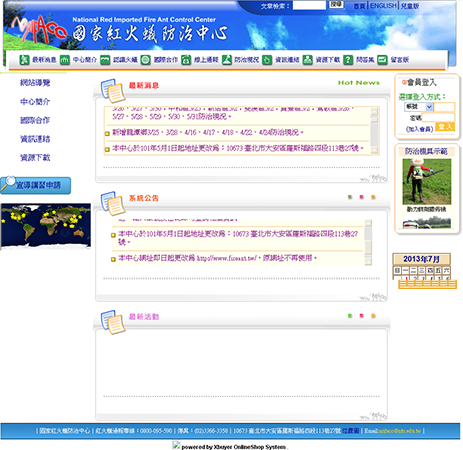Click the article search text box
Viewport: 463px width, 450px height.
pyautogui.click(x=309, y=5)
